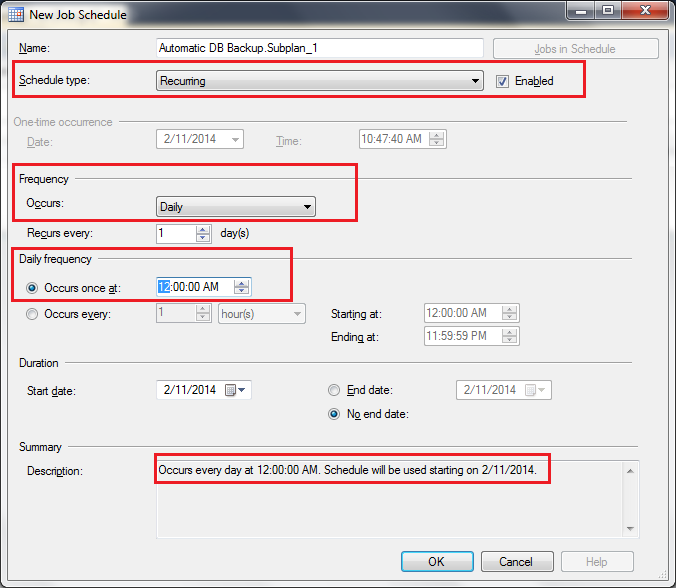Select the Occurs once at radio button
Viewport: 676px width, 588px height.
34,287
